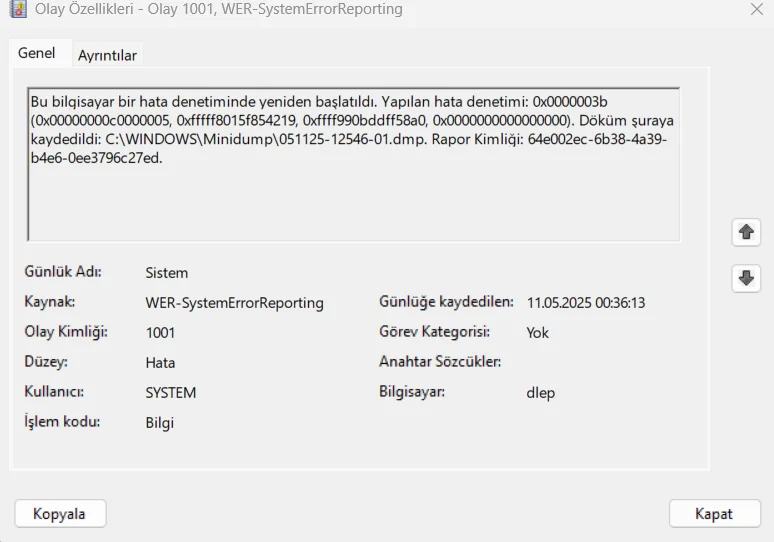Click the Günlük Adı label

63,271
